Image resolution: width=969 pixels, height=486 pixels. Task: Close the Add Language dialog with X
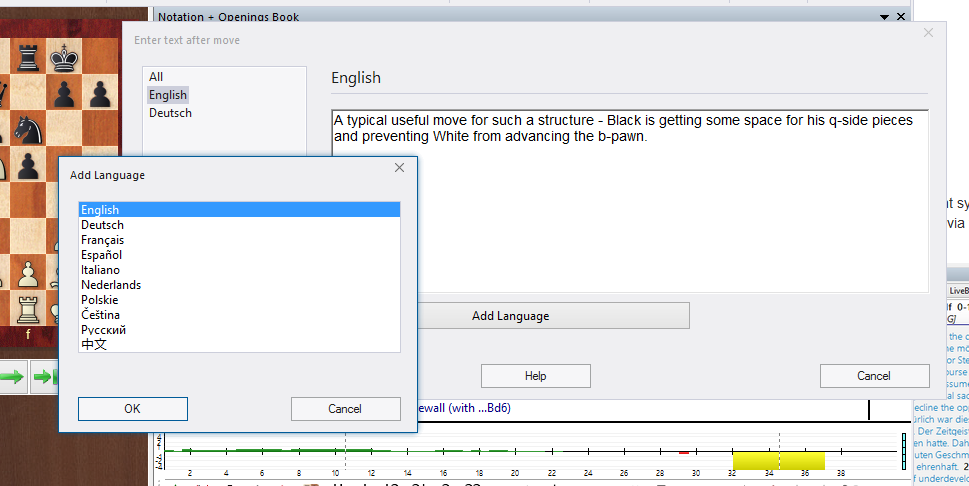click(x=399, y=168)
